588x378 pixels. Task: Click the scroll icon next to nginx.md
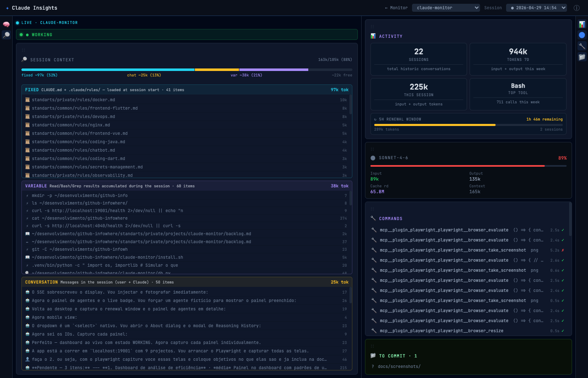27,125
